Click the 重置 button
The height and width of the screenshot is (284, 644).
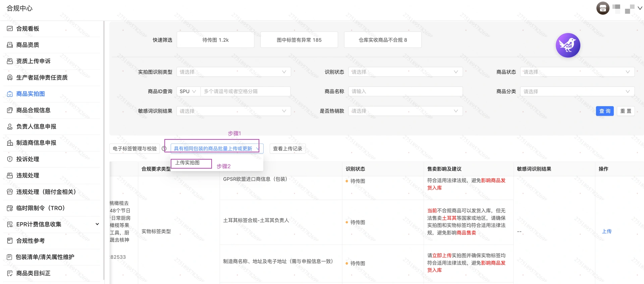pyautogui.click(x=626, y=111)
